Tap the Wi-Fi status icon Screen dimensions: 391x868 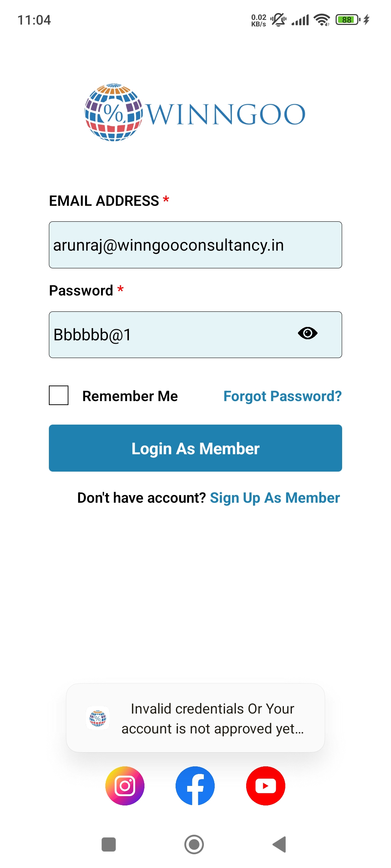(x=321, y=20)
